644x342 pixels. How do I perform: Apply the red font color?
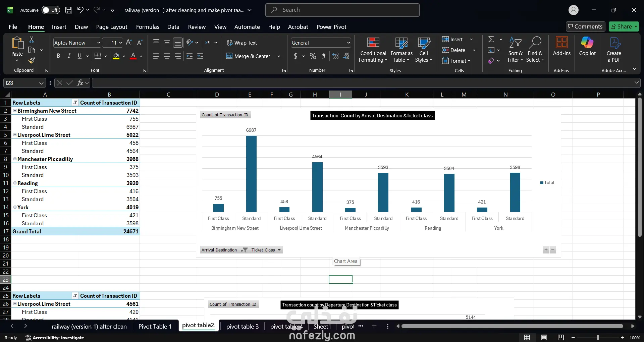pos(133,56)
